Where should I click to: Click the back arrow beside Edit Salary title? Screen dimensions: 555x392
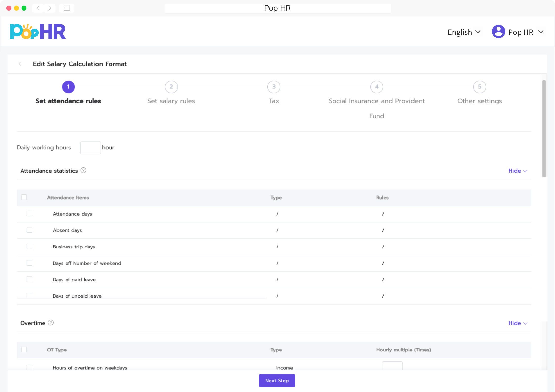pos(20,64)
